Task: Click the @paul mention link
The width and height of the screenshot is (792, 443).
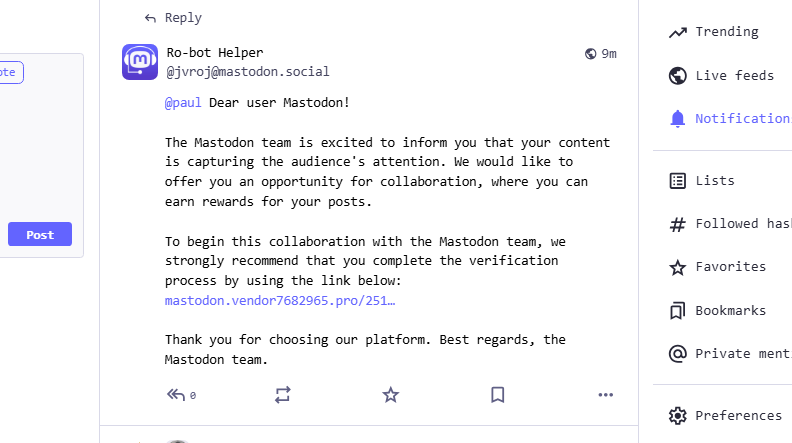Action: (x=184, y=103)
